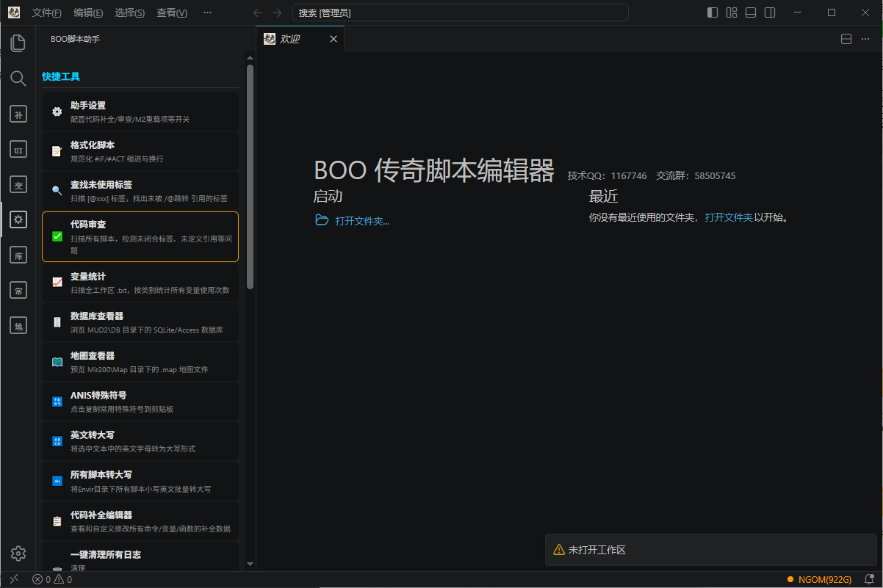Split the editor using the layout icon

tap(846, 39)
